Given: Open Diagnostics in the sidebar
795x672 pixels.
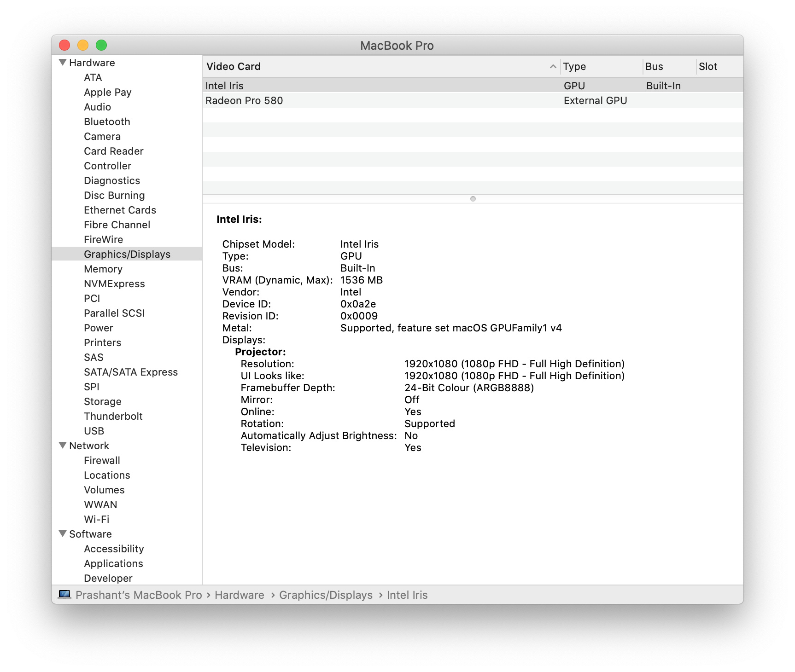Looking at the screenshot, I should click(x=112, y=180).
